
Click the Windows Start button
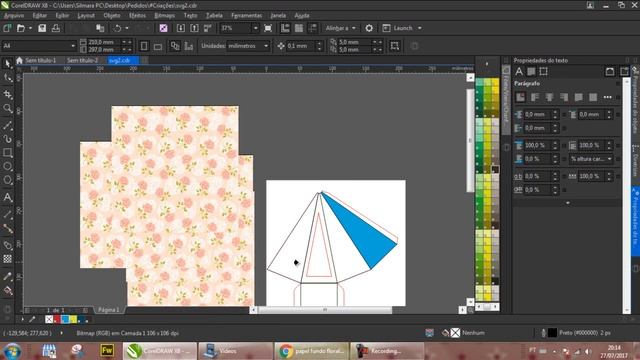pyautogui.click(x=12, y=351)
